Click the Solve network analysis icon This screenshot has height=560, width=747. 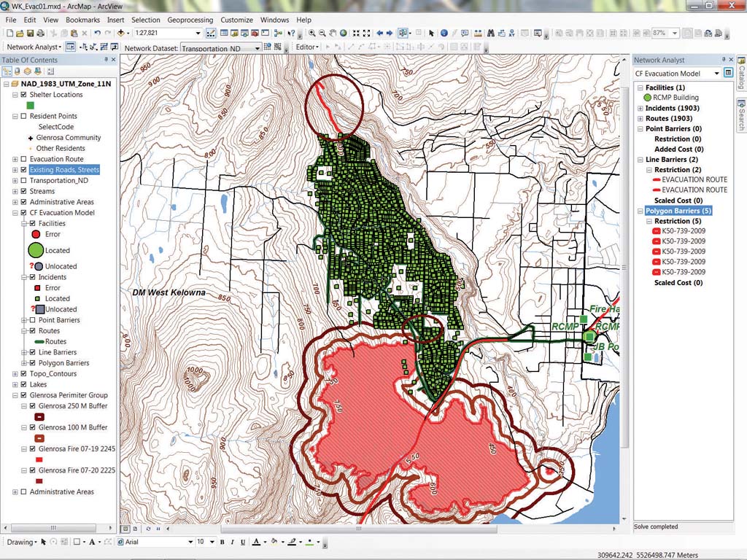tap(104, 47)
